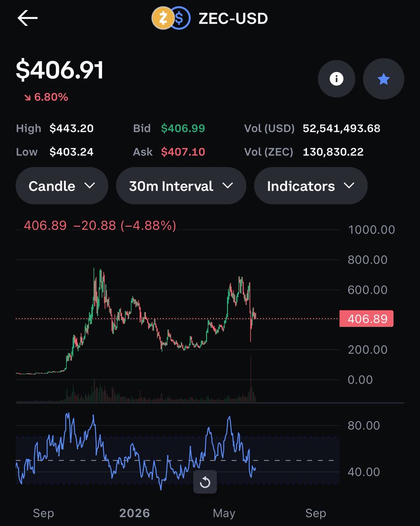Click the 2026 label on time axis
This screenshot has width=420, height=526.
point(135,513)
